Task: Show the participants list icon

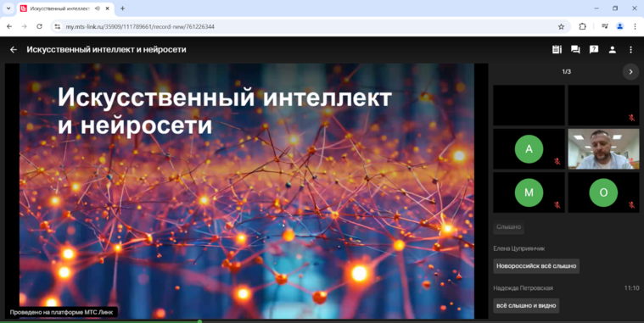Action: (x=613, y=50)
